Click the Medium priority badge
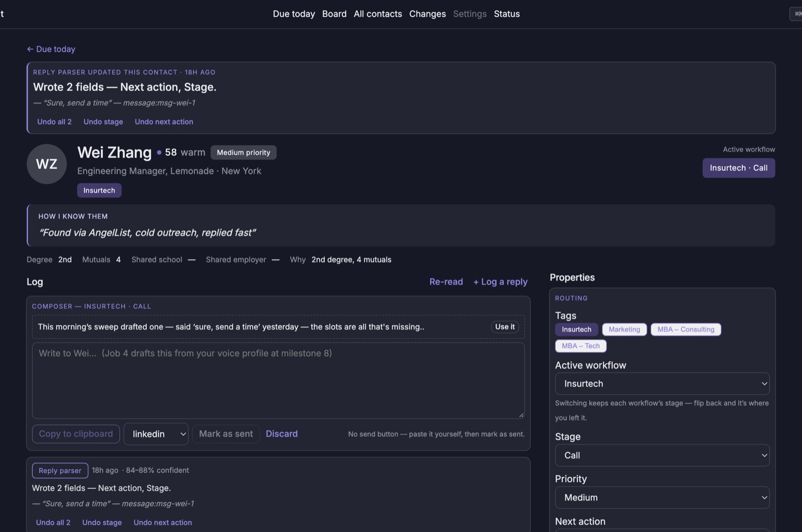The image size is (802, 532). point(244,152)
